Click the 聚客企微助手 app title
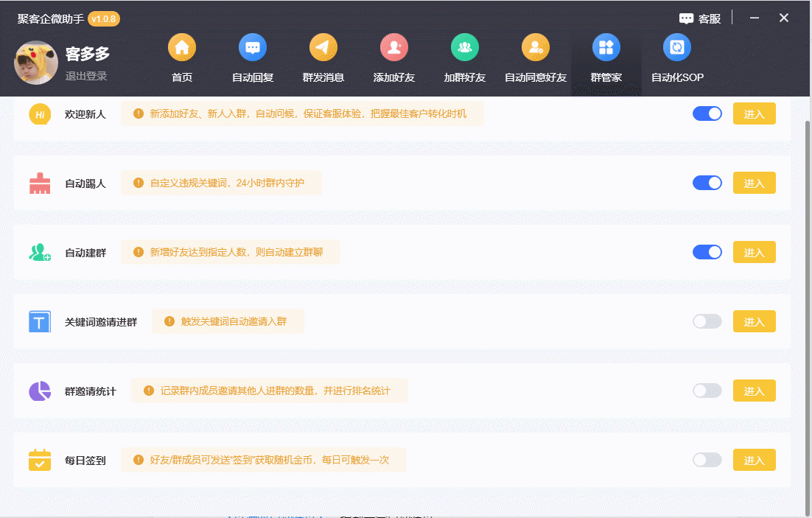 point(51,19)
